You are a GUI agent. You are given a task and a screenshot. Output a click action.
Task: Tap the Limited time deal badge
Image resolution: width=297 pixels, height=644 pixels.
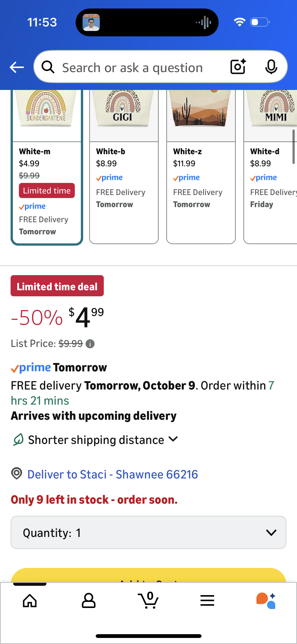click(x=57, y=286)
